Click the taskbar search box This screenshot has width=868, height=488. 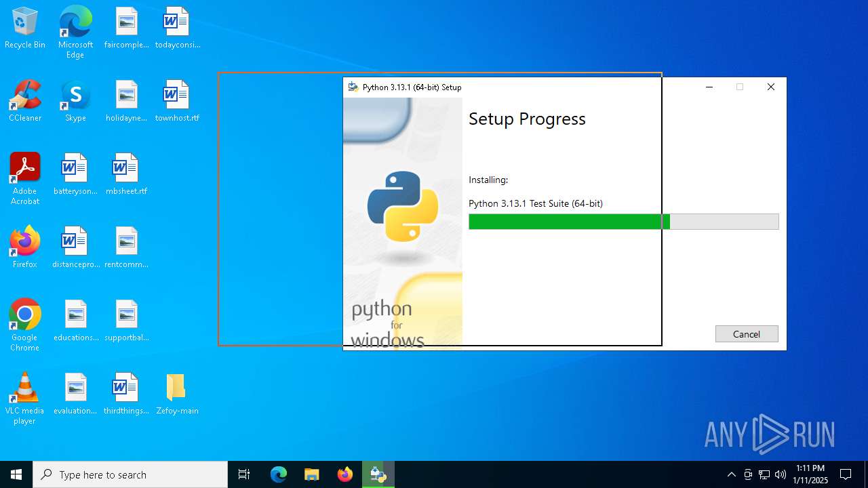pyautogui.click(x=130, y=474)
